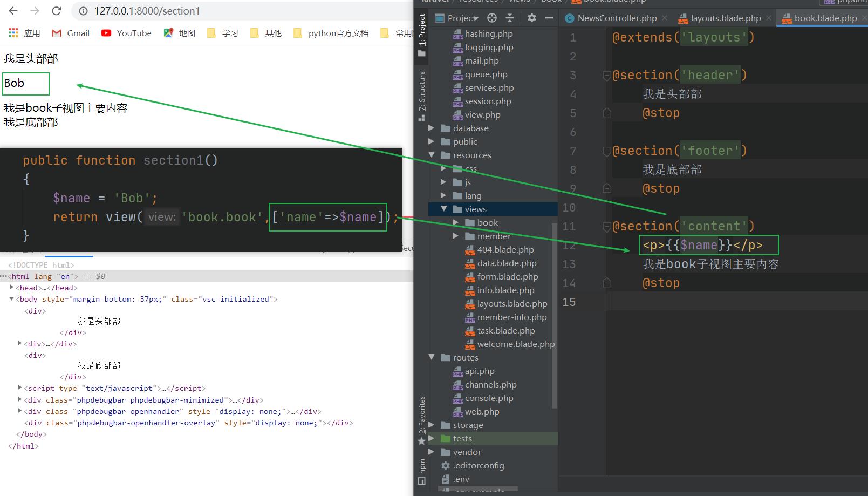This screenshot has height=496, width=868.
Task: Click line number 15 in editor gutter
Action: [x=569, y=302]
